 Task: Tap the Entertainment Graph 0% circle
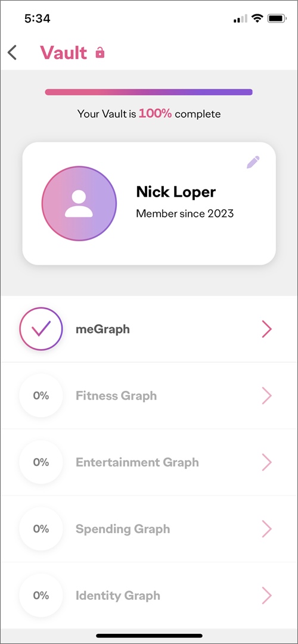tap(41, 462)
